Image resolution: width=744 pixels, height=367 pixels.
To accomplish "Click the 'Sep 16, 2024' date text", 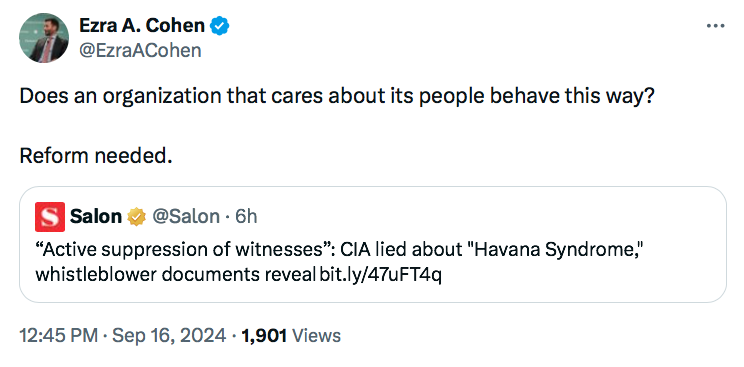I will point(168,336).
